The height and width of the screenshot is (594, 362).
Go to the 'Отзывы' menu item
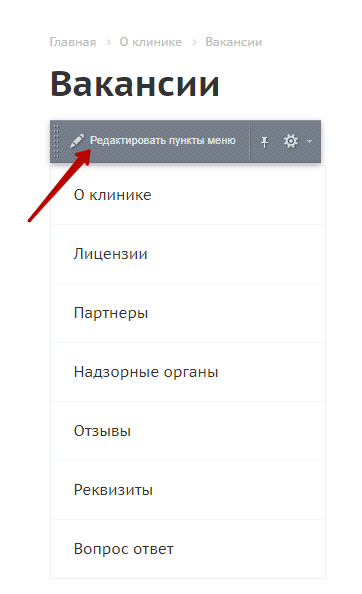click(188, 431)
